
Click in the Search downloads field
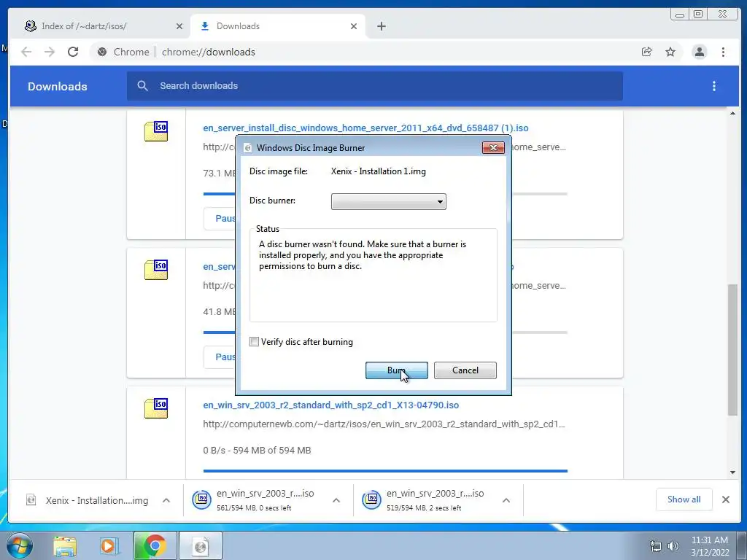click(374, 86)
